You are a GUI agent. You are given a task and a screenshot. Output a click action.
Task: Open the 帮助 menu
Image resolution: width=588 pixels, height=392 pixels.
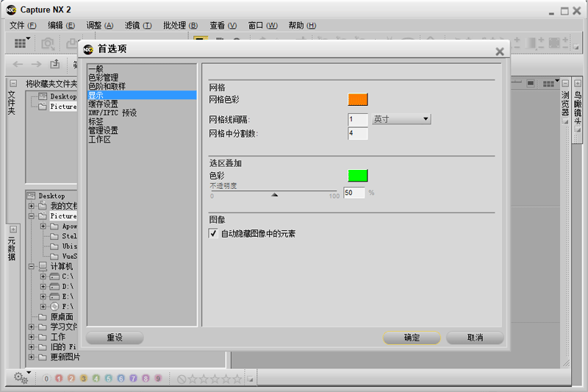click(x=302, y=26)
